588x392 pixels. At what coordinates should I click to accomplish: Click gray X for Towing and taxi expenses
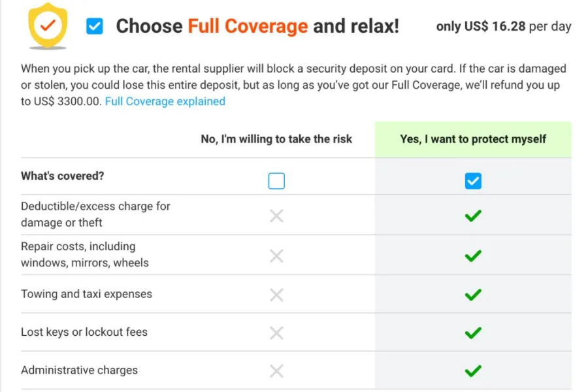(276, 295)
